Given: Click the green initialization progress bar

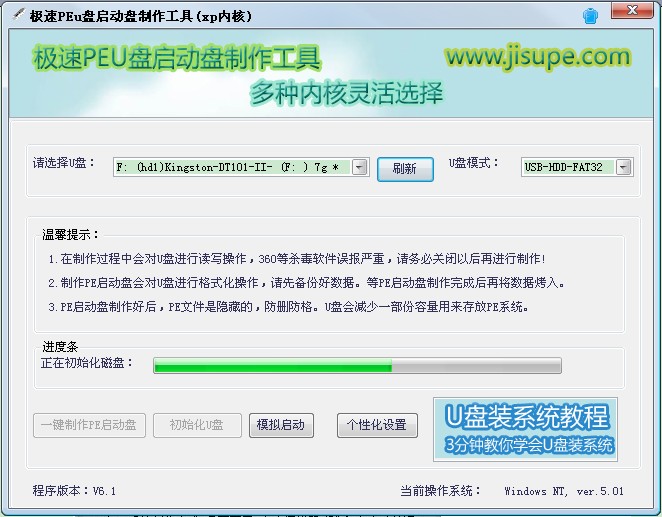Looking at the screenshot, I should (357, 365).
